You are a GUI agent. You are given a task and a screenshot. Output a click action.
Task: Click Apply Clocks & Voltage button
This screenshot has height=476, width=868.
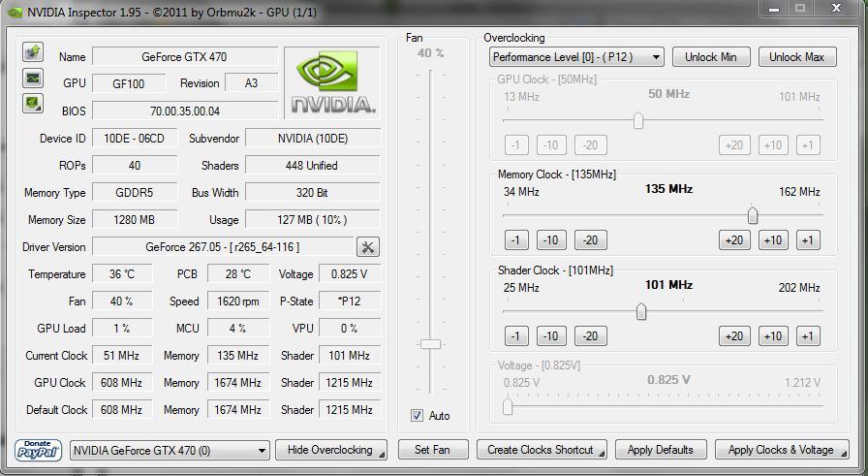pos(782,450)
